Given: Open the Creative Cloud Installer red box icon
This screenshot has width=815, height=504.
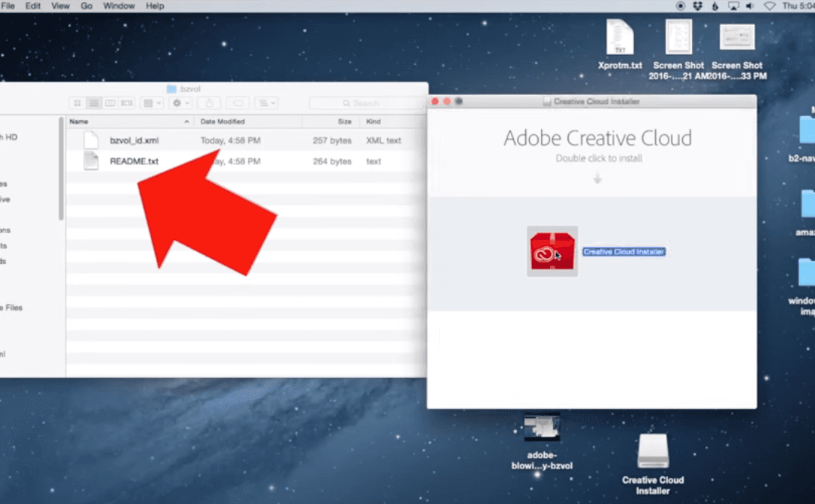Looking at the screenshot, I should point(552,249).
